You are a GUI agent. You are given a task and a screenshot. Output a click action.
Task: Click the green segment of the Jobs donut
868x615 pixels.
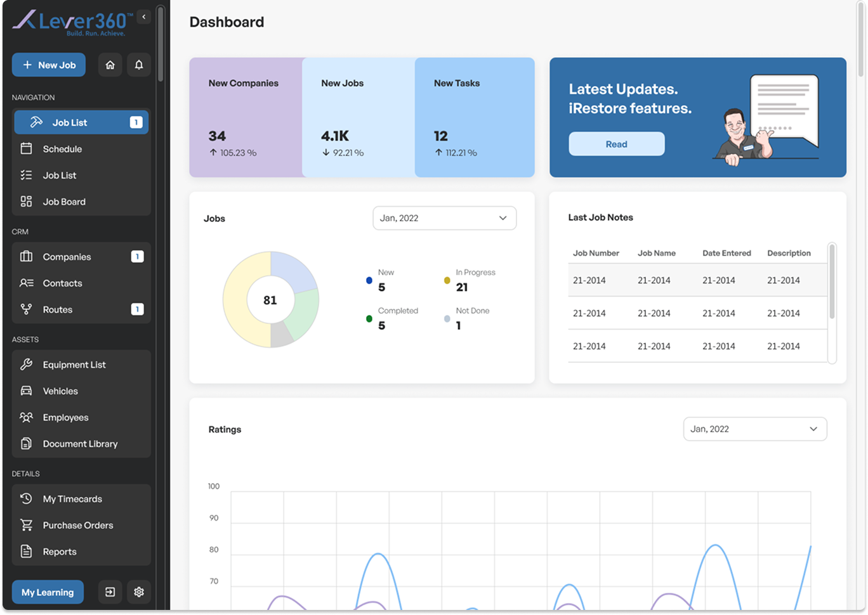303,314
